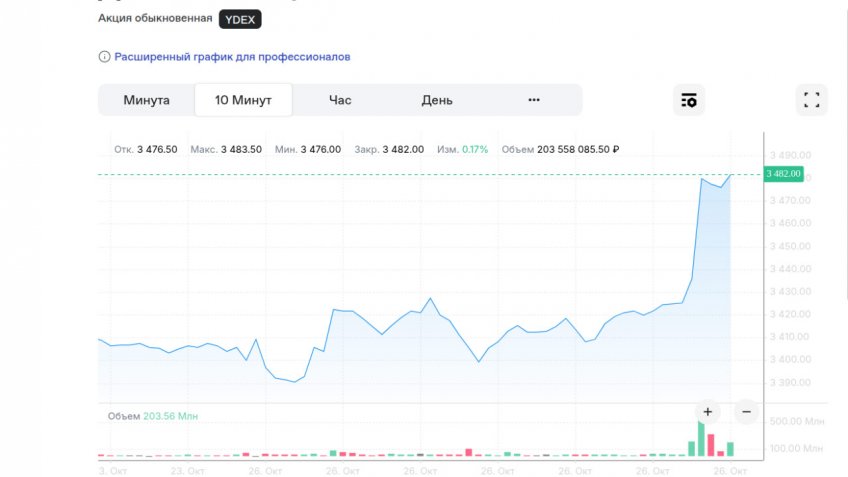Open Расширенный график для профессионалов link
Image resolution: width=848 pixels, height=477 pixels.
[x=232, y=57]
